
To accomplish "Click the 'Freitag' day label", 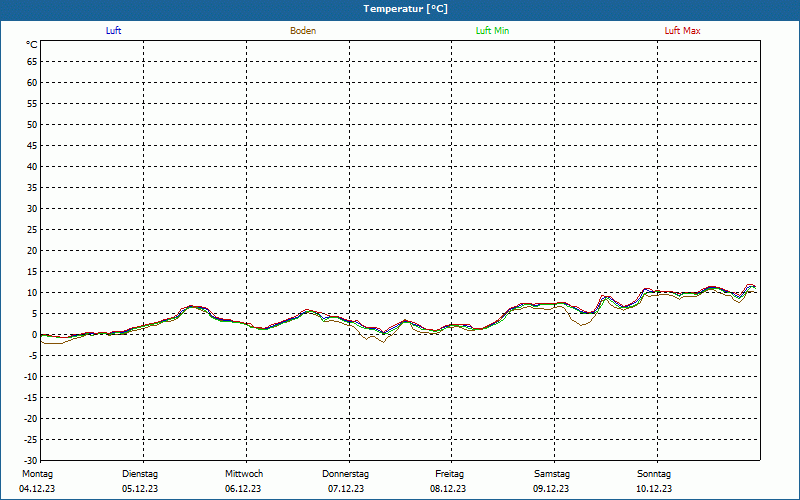I will coord(449,474).
